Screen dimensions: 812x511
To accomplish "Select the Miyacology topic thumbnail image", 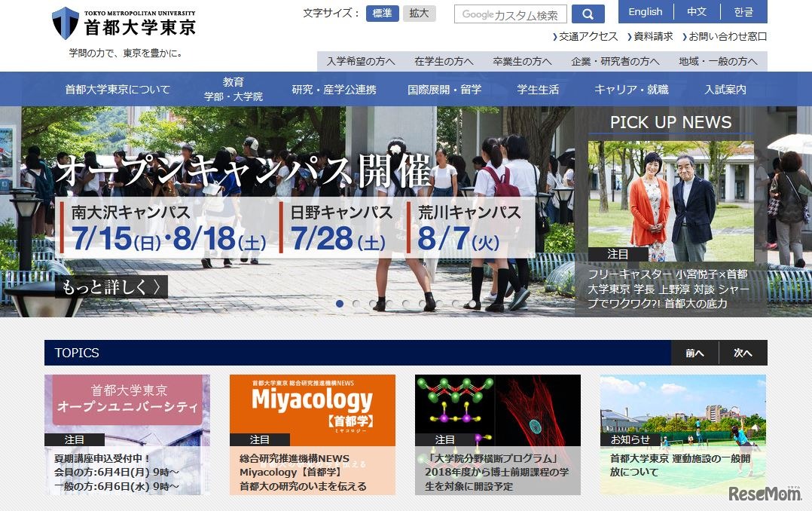I will tap(312, 407).
